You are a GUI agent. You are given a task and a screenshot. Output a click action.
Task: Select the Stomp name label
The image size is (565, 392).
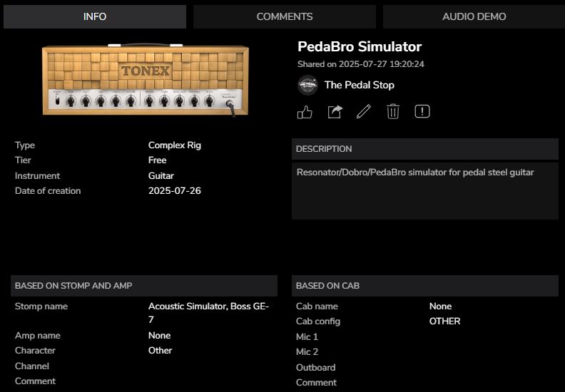(41, 306)
